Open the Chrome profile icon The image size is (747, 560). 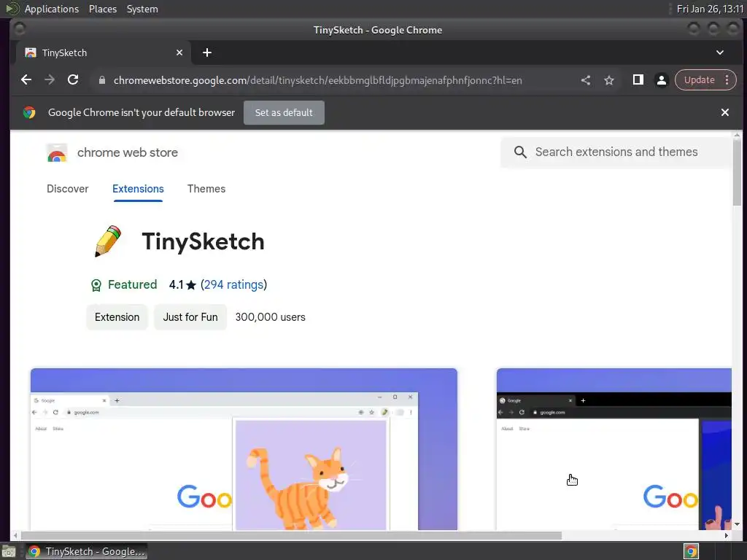[x=661, y=80]
